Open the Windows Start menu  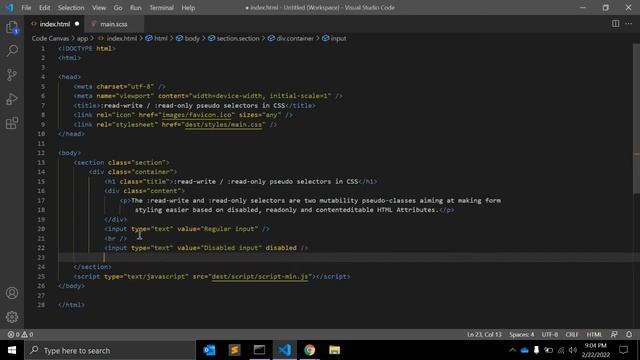pos(12,350)
